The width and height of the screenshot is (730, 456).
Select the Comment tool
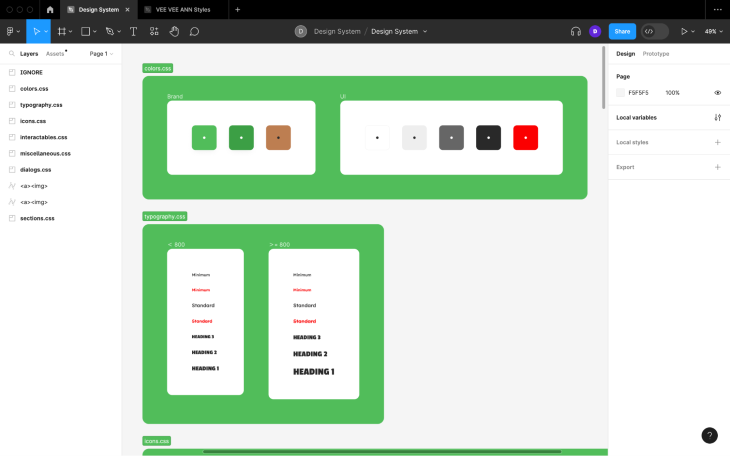[194, 31]
